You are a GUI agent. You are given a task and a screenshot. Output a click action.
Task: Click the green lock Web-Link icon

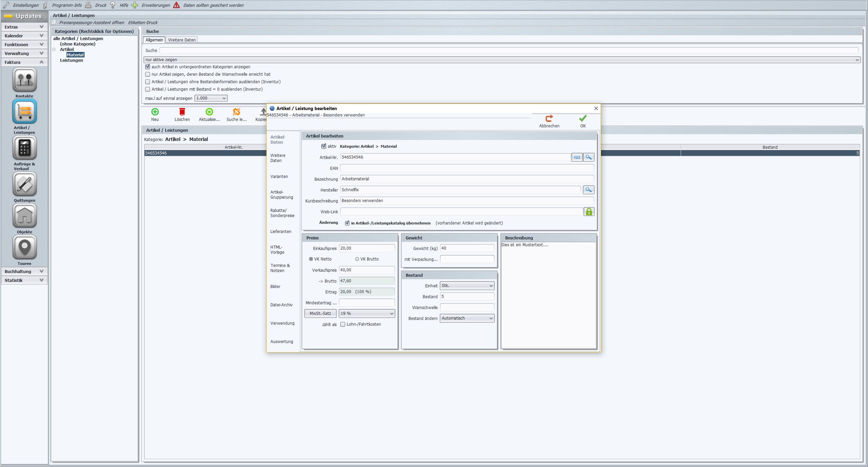[x=589, y=212]
